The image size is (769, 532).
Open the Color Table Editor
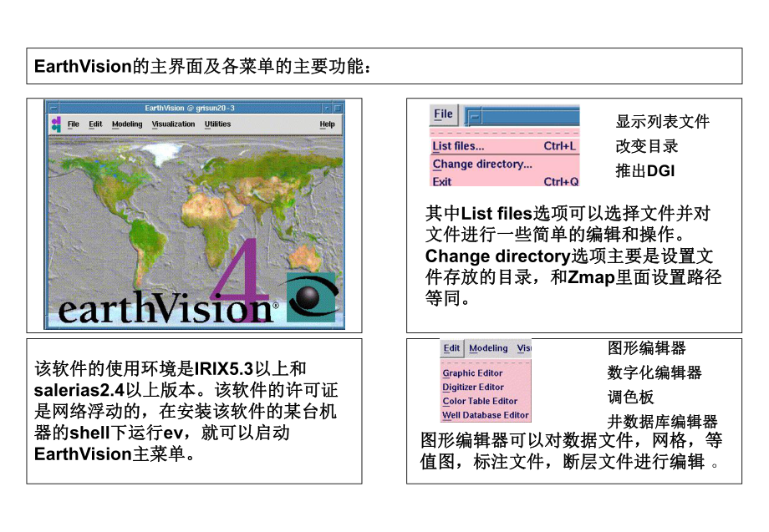(x=478, y=401)
